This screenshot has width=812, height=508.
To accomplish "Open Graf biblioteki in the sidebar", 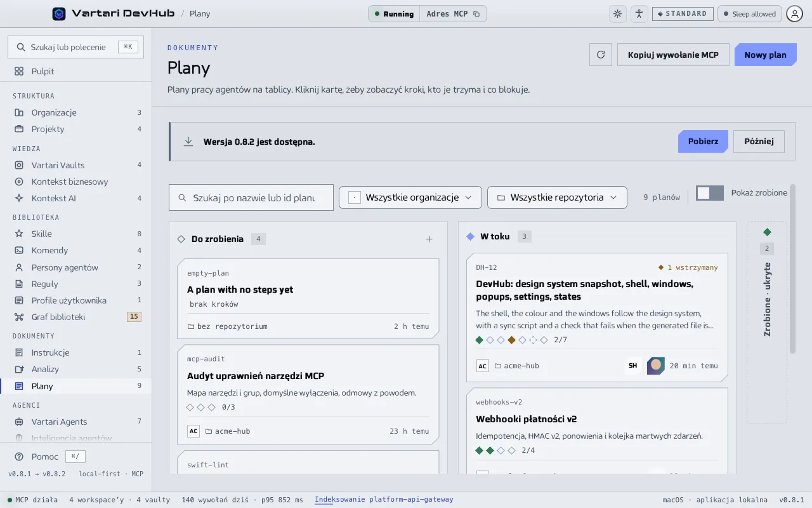I will point(76,317).
